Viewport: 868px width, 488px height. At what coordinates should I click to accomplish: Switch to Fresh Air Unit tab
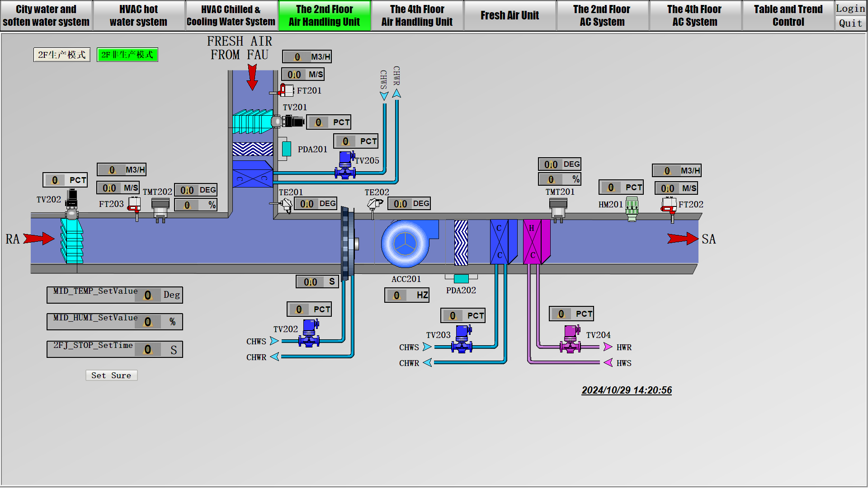point(509,15)
